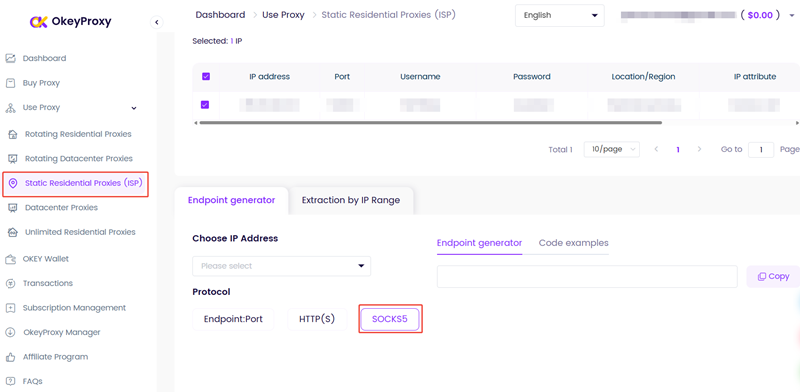The image size is (800, 392).
Task: Click the IP address column header
Action: click(269, 77)
